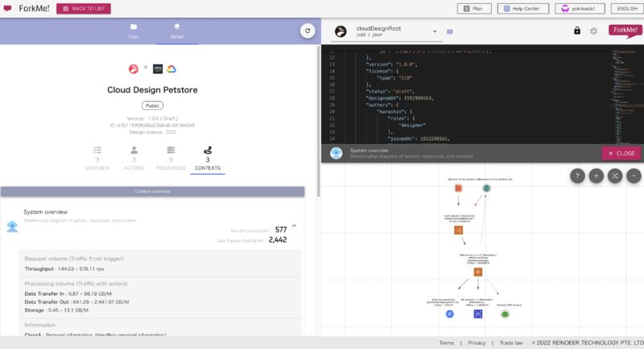Collapse the System overview section
Viewport: 644px width, 349px height.
tap(294, 226)
